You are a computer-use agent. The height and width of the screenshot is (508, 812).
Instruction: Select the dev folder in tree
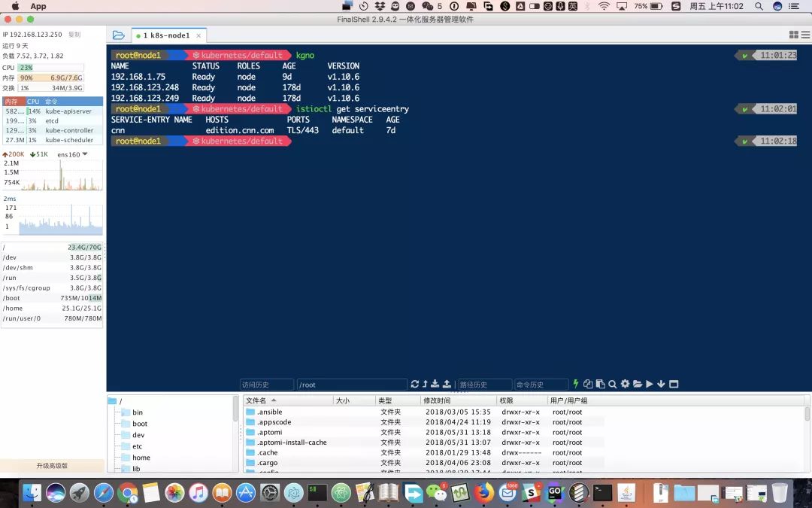pos(133,436)
